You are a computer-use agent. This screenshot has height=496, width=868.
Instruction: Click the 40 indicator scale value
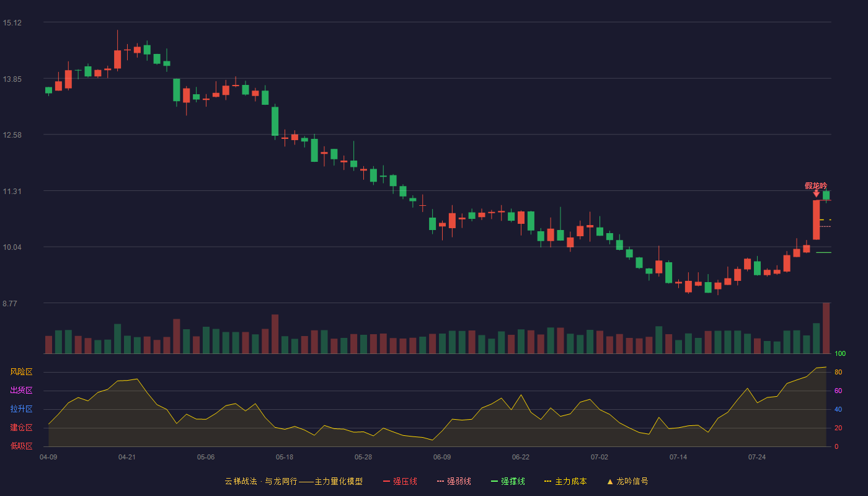coord(838,409)
